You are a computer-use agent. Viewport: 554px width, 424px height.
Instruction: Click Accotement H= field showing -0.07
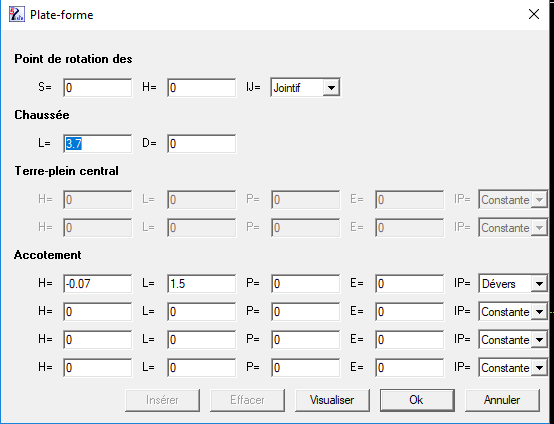coord(98,284)
